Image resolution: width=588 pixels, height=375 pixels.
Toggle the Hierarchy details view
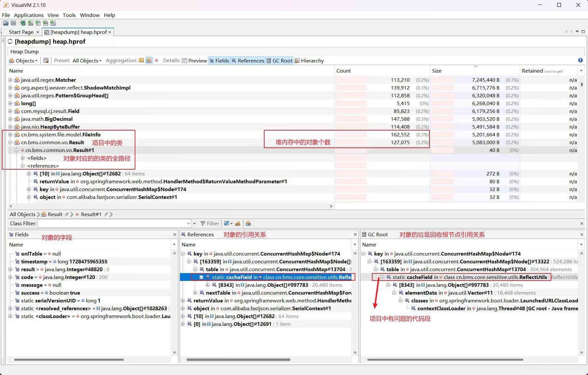(309, 61)
